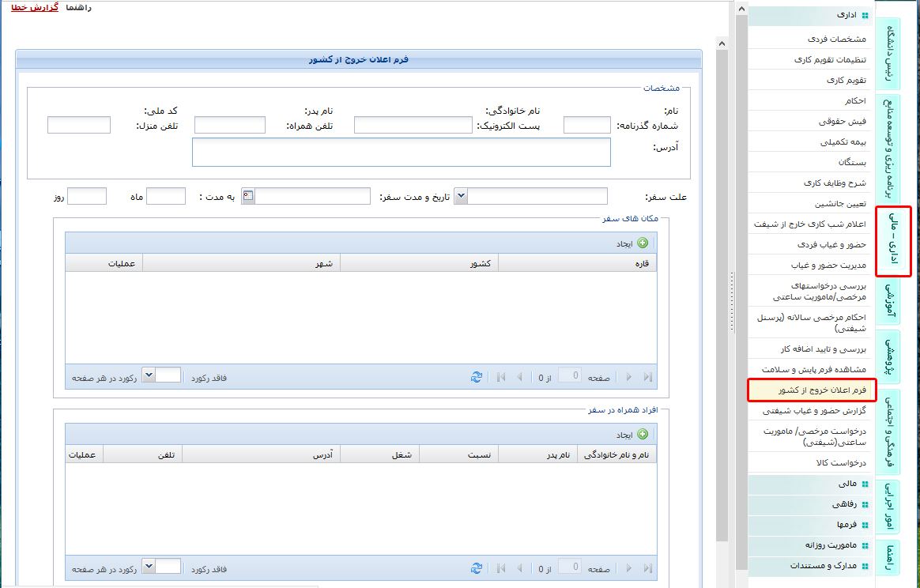
Task: Open بررسی و تایید اضافه کار
Action: [x=809, y=349]
